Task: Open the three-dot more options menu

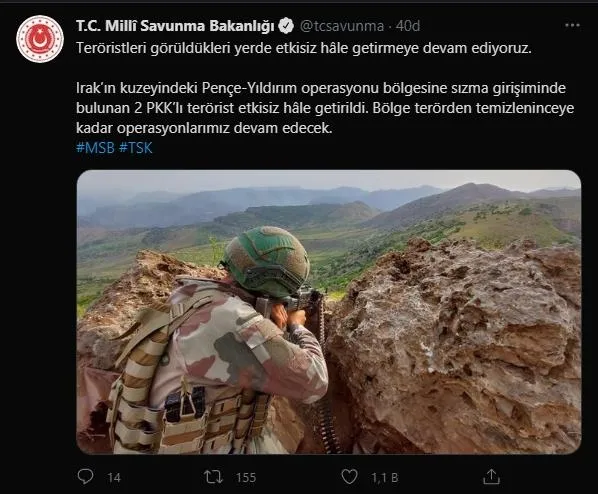Action: click(572, 26)
